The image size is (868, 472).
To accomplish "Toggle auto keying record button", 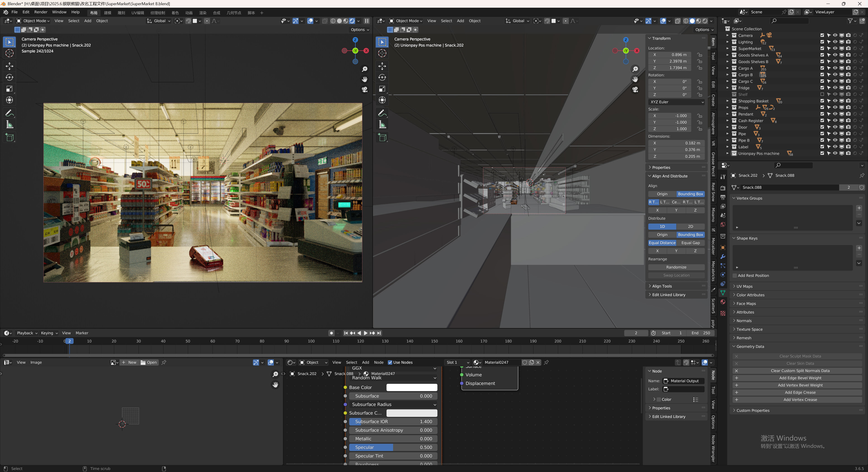I will click(x=332, y=333).
